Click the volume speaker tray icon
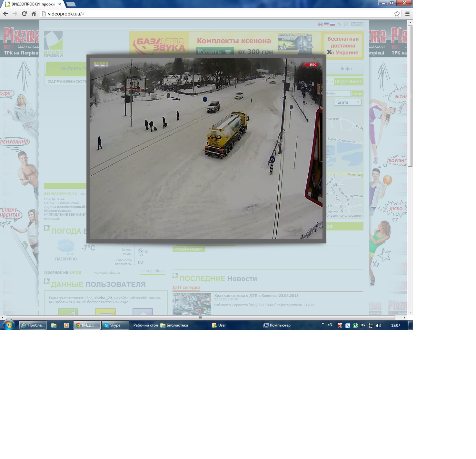 point(379,326)
